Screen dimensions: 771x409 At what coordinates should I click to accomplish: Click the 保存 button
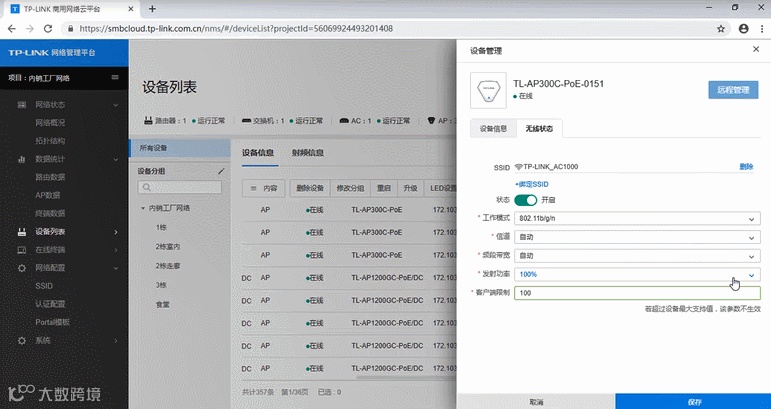pyautogui.click(x=693, y=402)
